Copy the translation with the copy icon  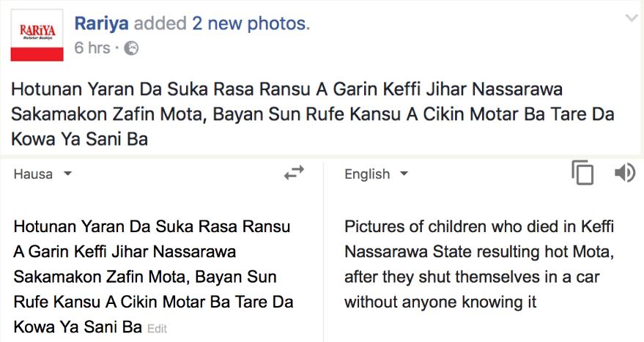pyautogui.click(x=582, y=172)
